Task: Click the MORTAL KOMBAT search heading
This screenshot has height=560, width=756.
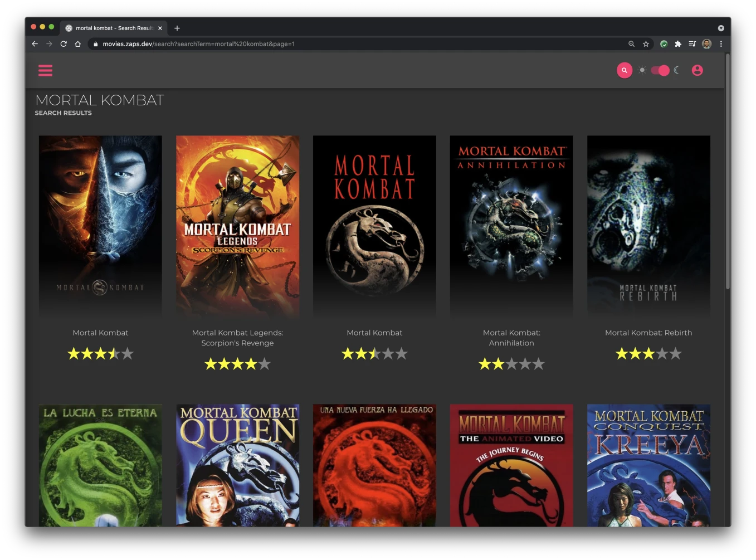Action: click(x=100, y=100)
